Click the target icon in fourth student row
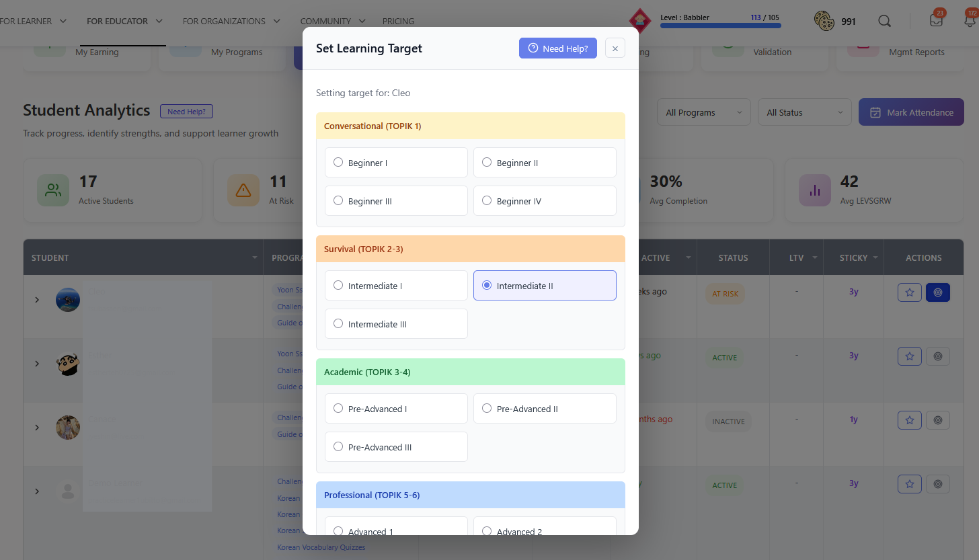The width and height of the screenshot is (979, 560). [x=937, y=484]
